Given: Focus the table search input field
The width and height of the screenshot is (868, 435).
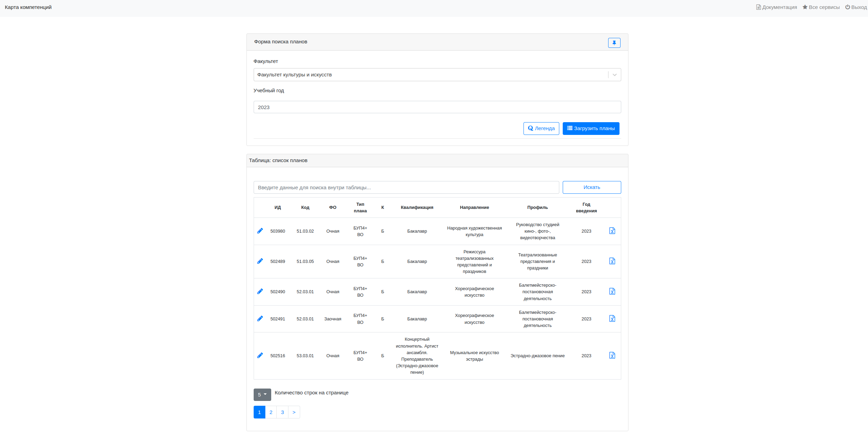Looking at the screenshot, I should (x=406, y=188).
